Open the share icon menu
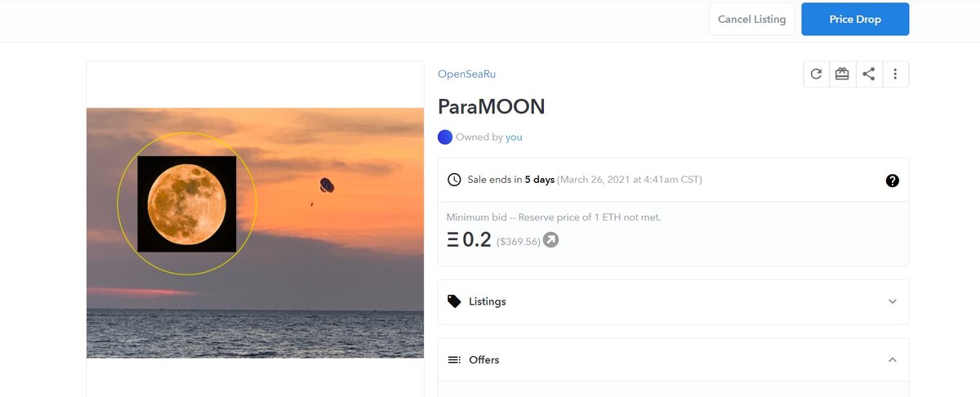The width and height of the screenshot is (980, 397). 869,74
